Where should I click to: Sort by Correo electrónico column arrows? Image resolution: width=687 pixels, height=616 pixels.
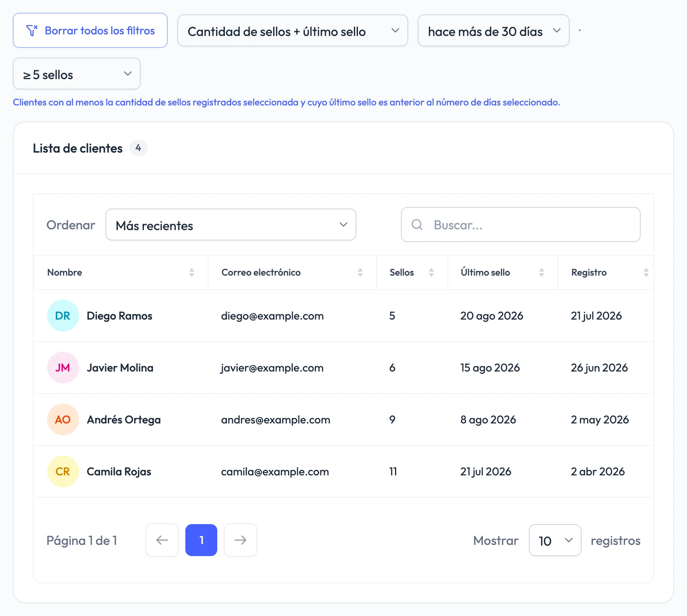click(x=360, y=272)
